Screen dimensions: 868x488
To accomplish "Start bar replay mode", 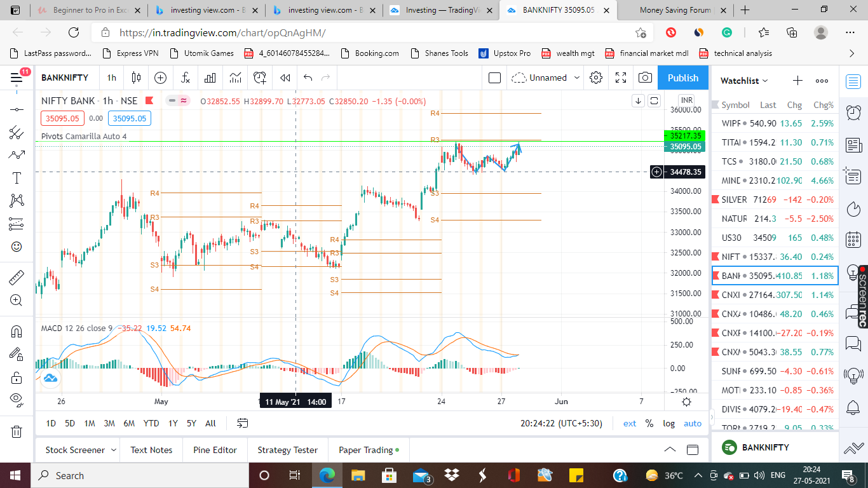I will (x=285, y=78).
